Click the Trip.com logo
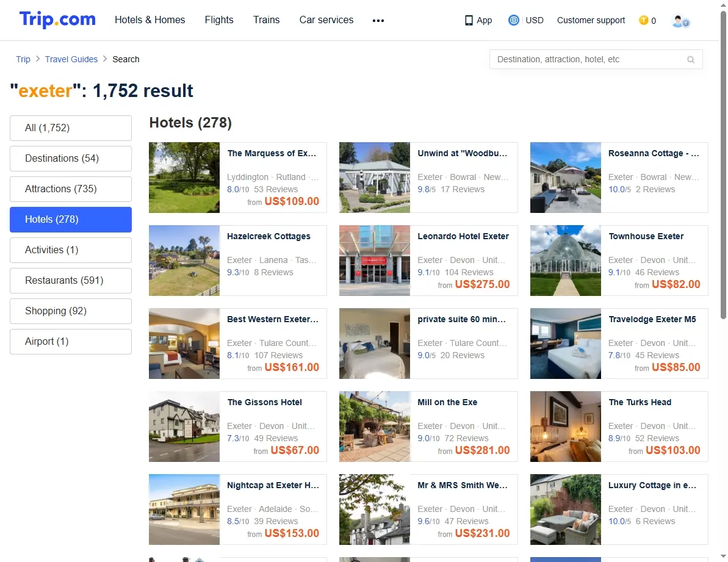This screenshot has width=728, height=562. coord(57,20)
